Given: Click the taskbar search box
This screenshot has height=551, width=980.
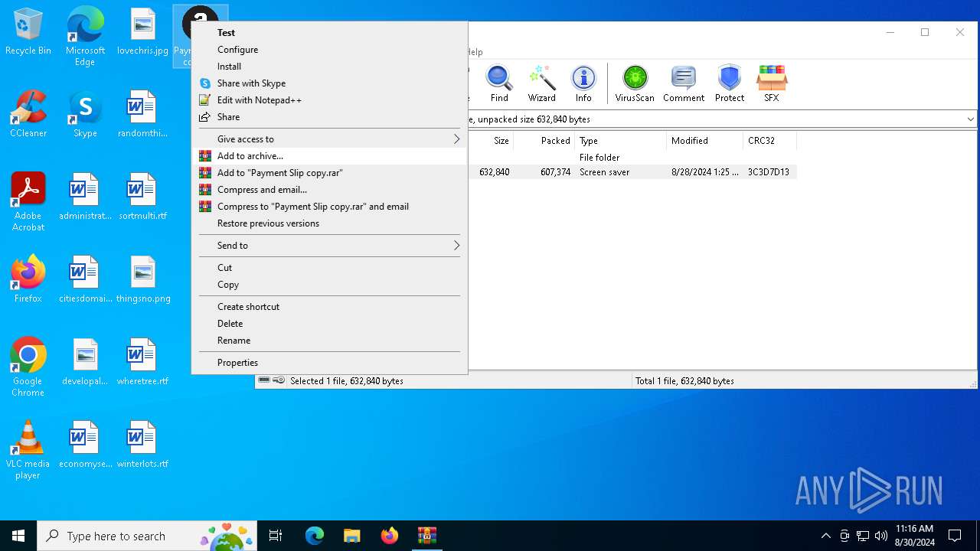Looking at the screenshot, I should point(147,536).
